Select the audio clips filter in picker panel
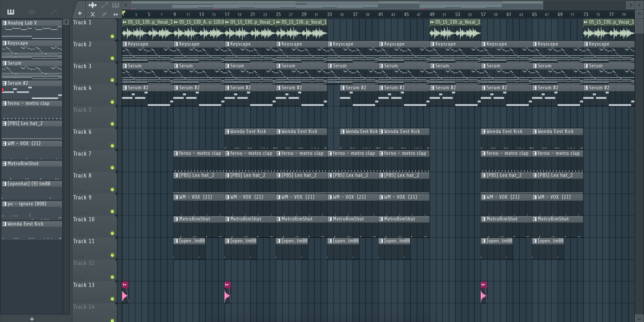Image resolution: width=644 pixels, height=322 pixels. pos(32,12)
